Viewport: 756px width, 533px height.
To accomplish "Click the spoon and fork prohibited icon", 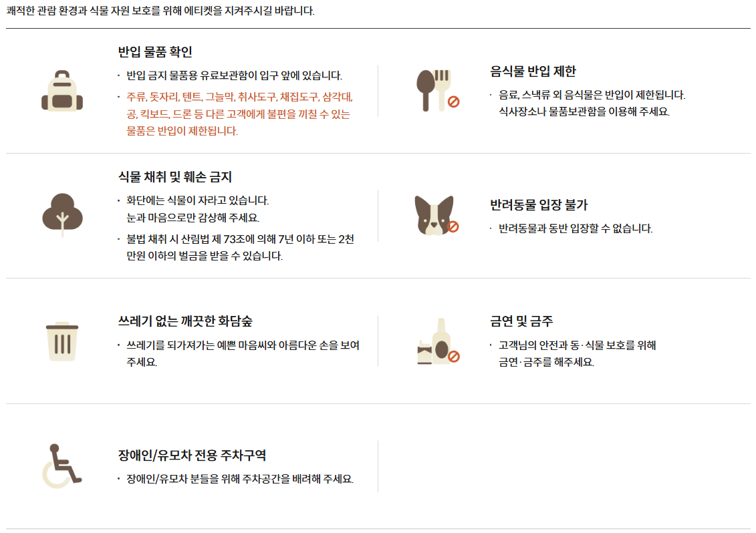I will tap(438, 91).
